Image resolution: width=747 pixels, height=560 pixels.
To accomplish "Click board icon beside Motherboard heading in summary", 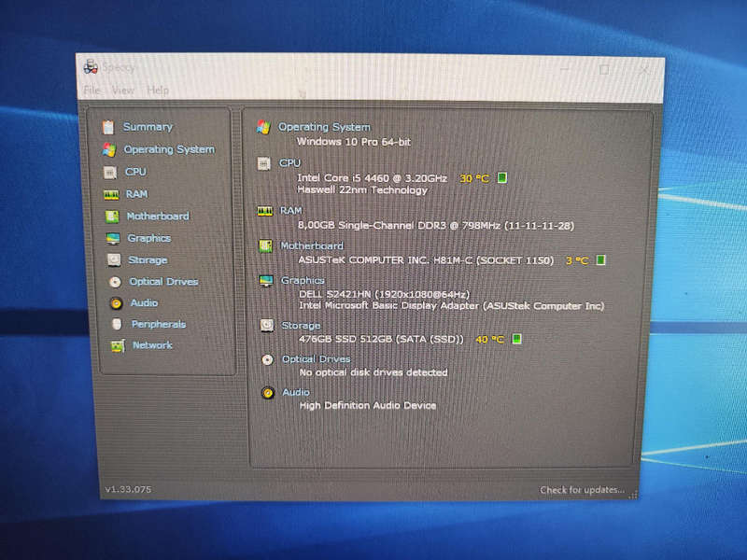I will tap(265, 246).
